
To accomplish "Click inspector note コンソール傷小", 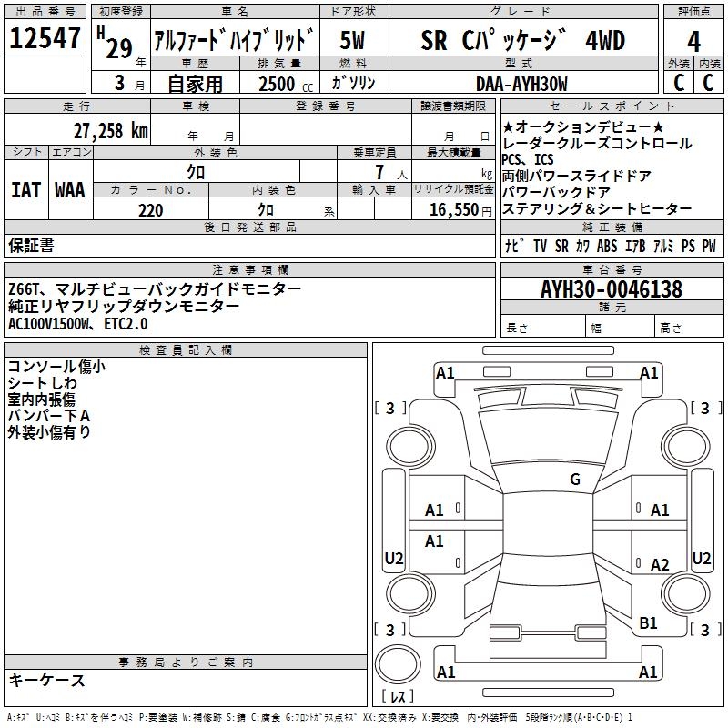I will coord(56,367).
